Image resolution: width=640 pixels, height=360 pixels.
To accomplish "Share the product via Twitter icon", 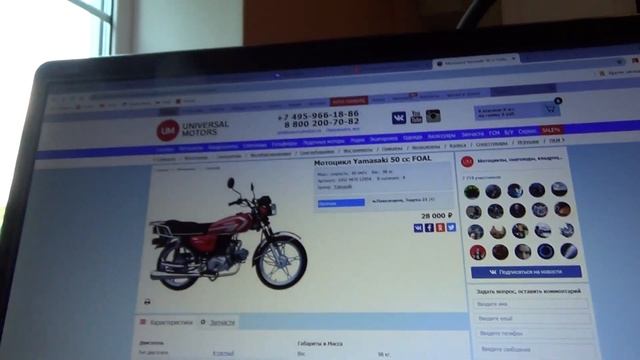I will click(x=451, y=227).
